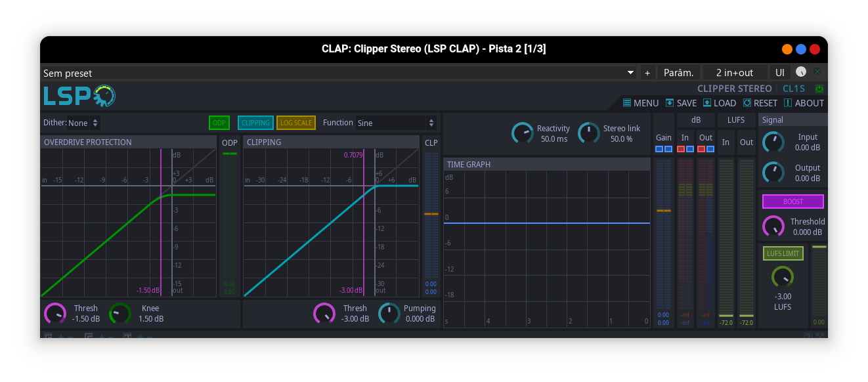Open the MENU in the plugin toolbar
The image size is (868, 382).
click(x=640, y=103)
